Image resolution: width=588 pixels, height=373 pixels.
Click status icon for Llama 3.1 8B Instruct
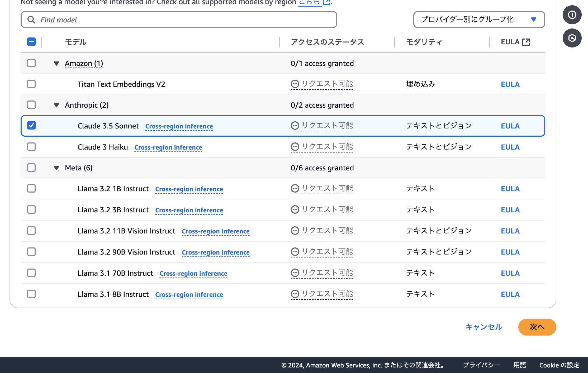[295, 294]
